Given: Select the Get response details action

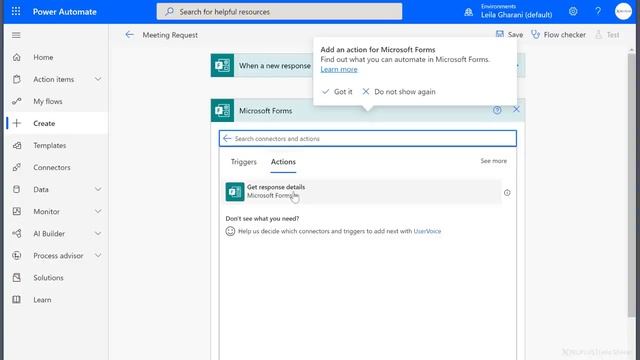Looking at the screenshot, I should pyautogui.click(x=363, y=191).
